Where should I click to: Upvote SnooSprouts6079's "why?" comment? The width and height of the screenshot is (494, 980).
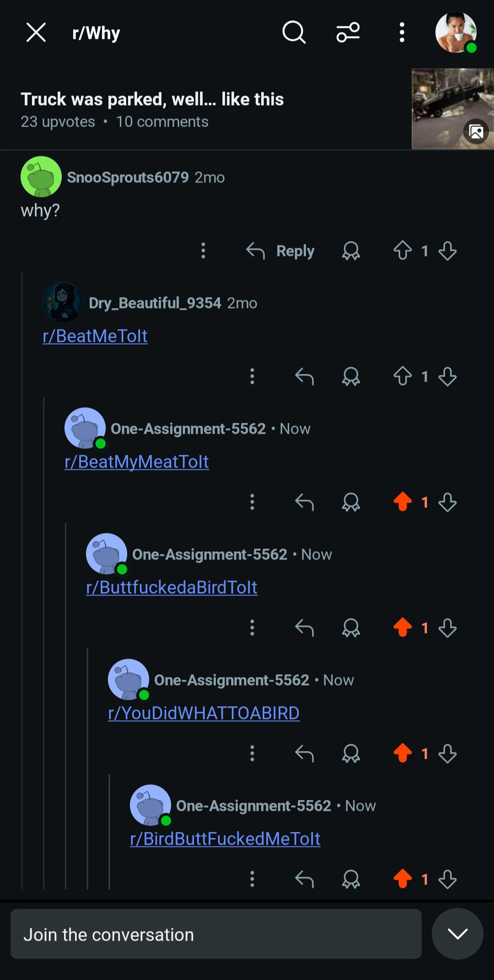403,250
